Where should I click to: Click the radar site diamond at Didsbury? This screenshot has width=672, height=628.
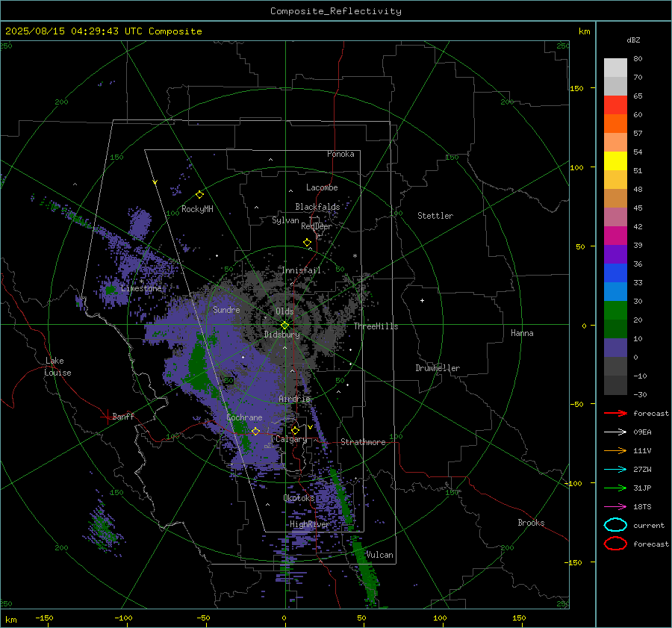click(x=285, y=326)
